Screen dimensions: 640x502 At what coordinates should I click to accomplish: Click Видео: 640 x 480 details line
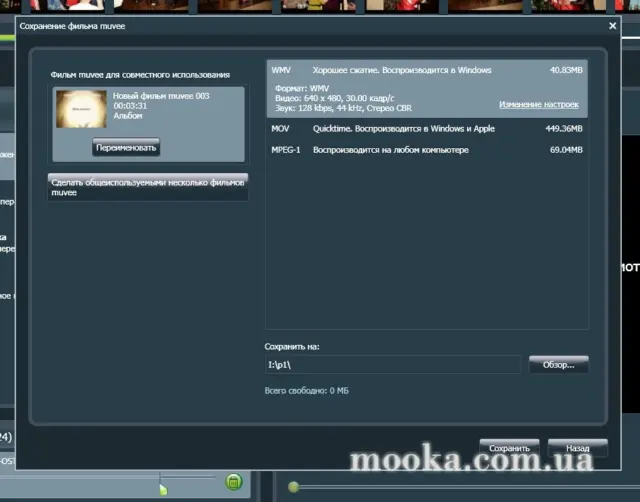click(335, 98)
